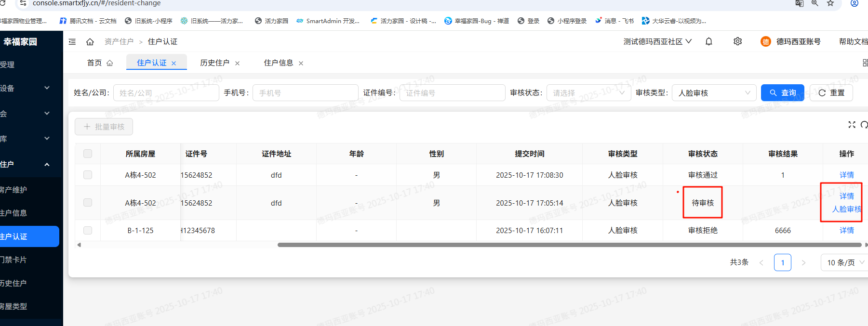Open 详情 for 待审核 row
This screenshot has width=868, height=326.
[x=846, y=196]
